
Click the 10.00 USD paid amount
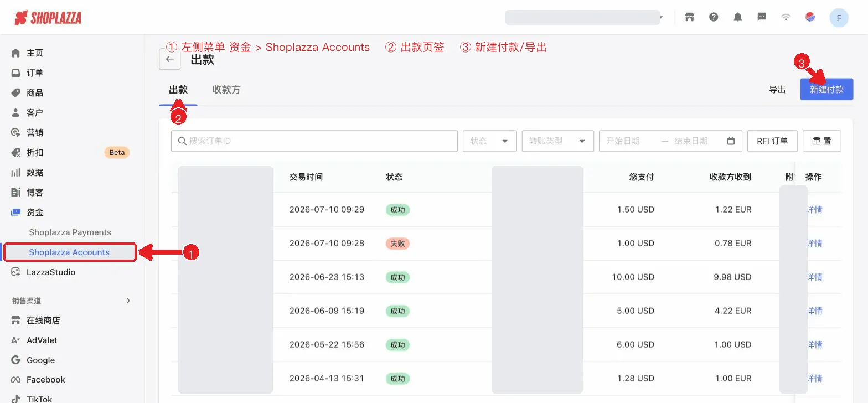[x=633, y=277]
